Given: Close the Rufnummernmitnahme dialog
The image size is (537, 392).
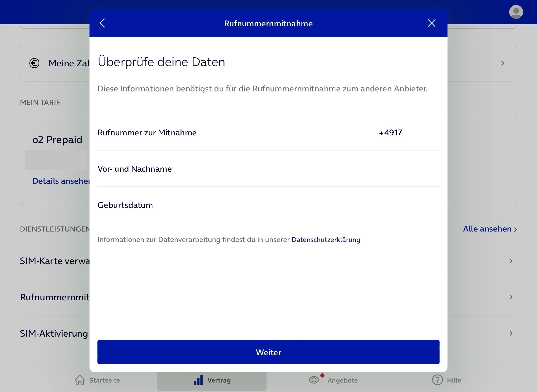Looking at the screenshot, I should (431, 23).
